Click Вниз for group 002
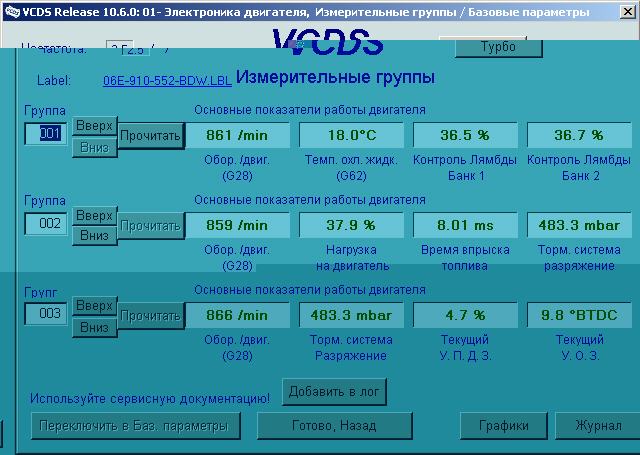 pyautogui.click(x=94, y=236)
